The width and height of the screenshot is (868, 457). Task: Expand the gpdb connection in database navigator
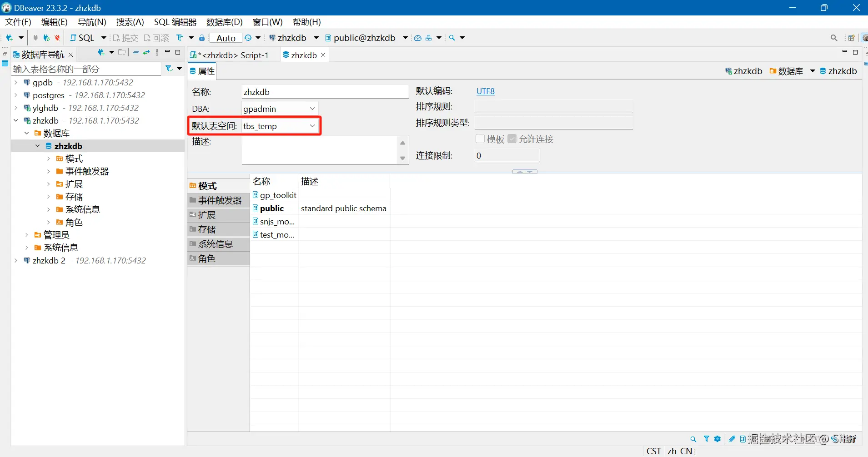coord(15,82)
